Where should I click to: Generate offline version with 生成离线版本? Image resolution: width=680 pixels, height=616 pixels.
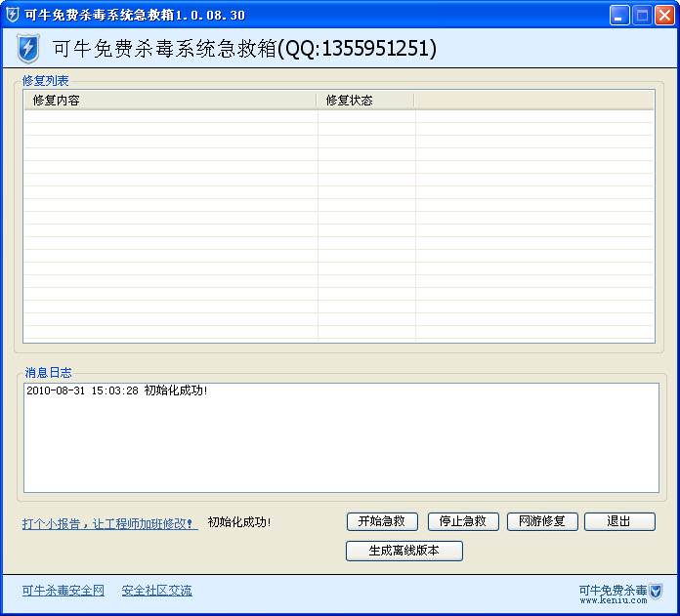click(404, 551)
